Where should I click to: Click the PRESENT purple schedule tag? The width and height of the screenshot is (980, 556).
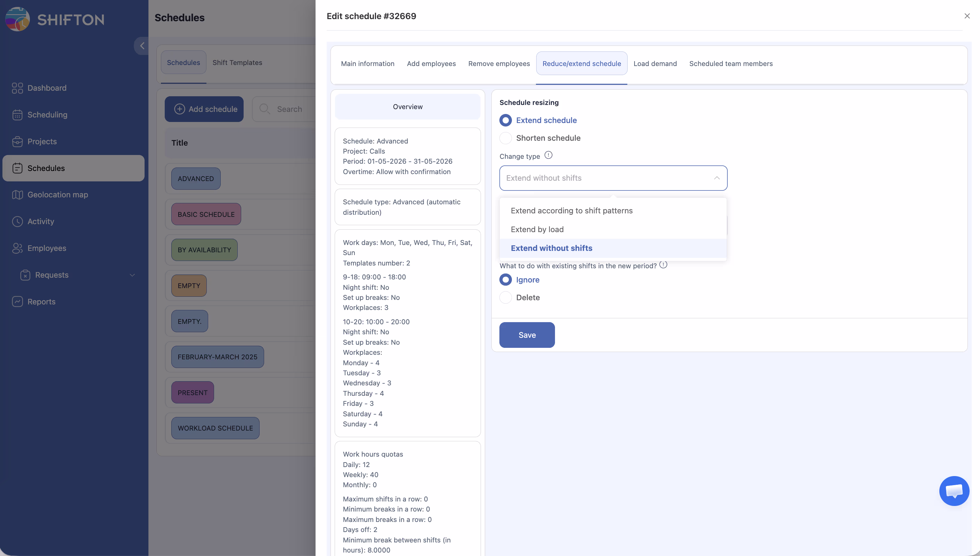(193, 393)
